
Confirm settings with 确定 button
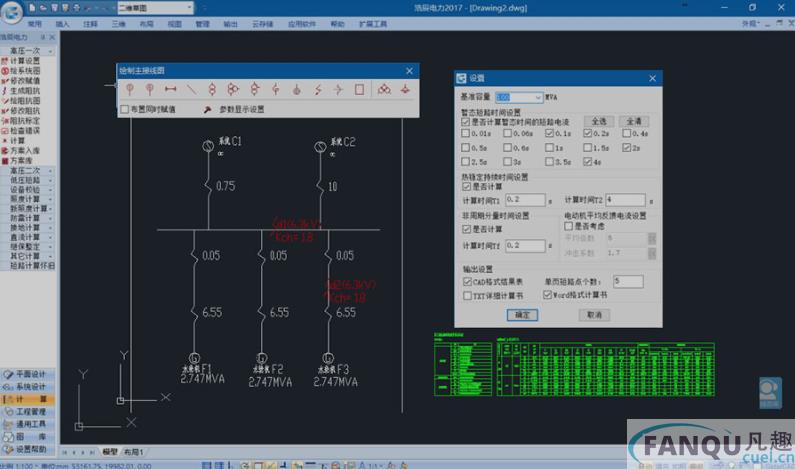click(522, 315)
